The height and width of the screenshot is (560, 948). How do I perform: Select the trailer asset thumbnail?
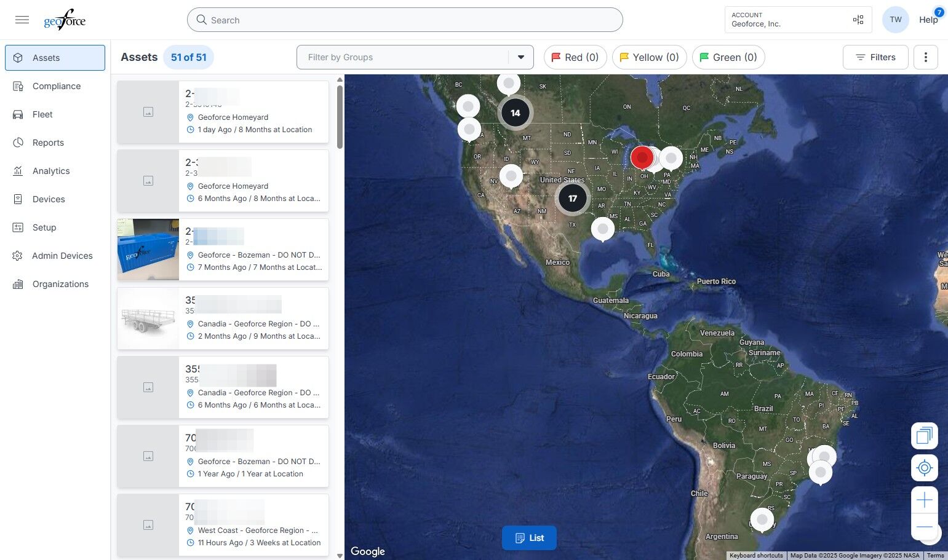[x=148, y=318]
